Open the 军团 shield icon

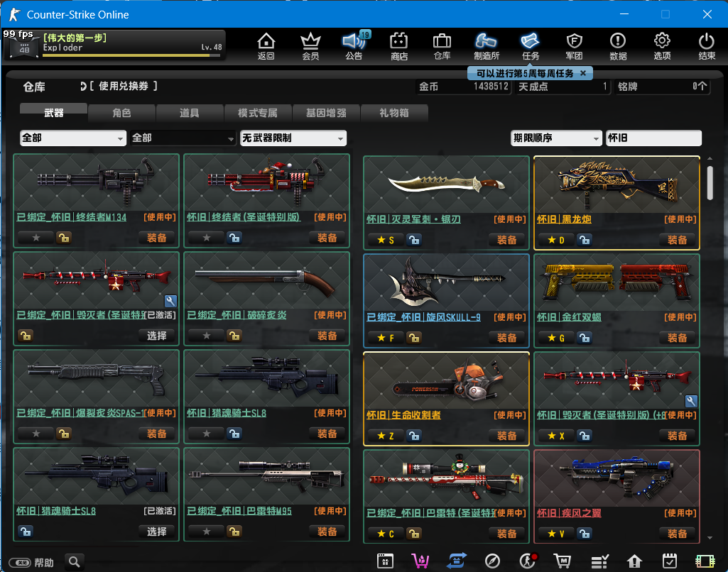pos(575,46)
